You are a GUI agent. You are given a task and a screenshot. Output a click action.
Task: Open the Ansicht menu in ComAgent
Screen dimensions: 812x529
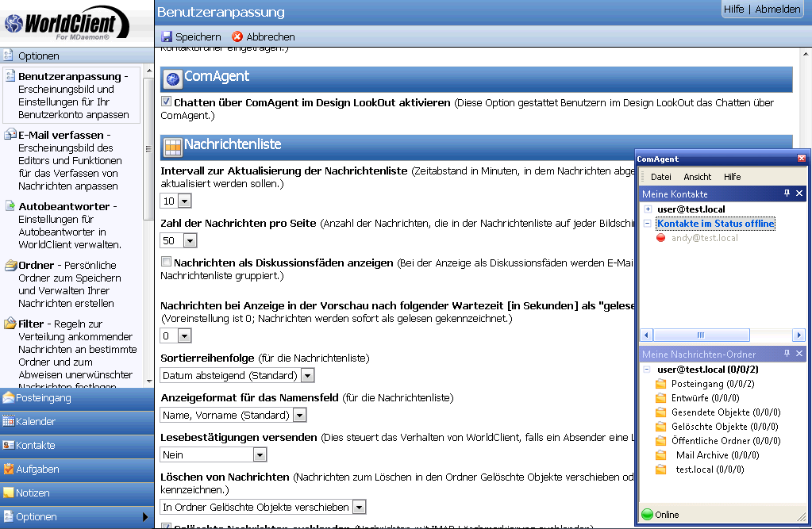[697, 177]
